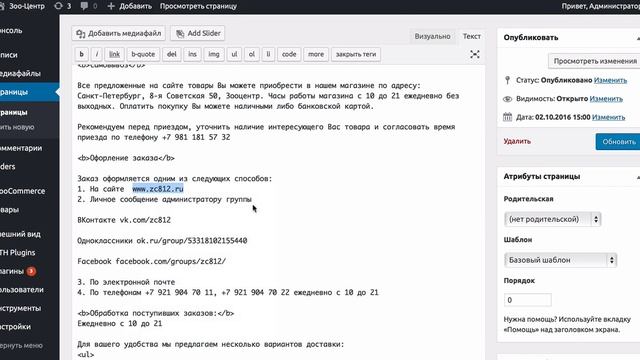Click Просмотреть изменения button
The image size is (640, 360).
point(595,61)
